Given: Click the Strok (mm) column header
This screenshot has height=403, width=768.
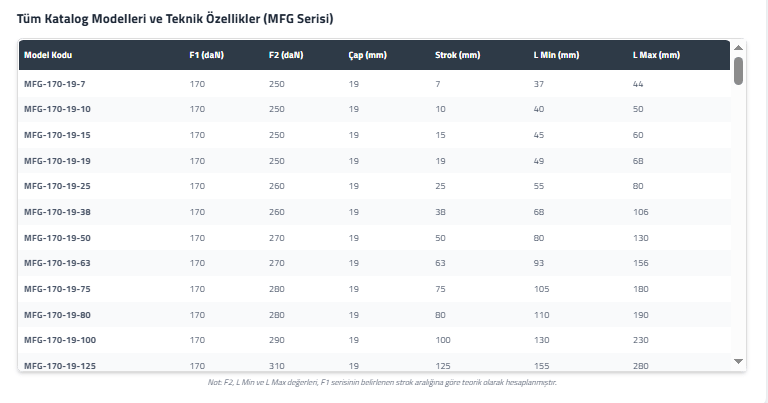Looking at the screenshot, I should [x=456, y=54].
